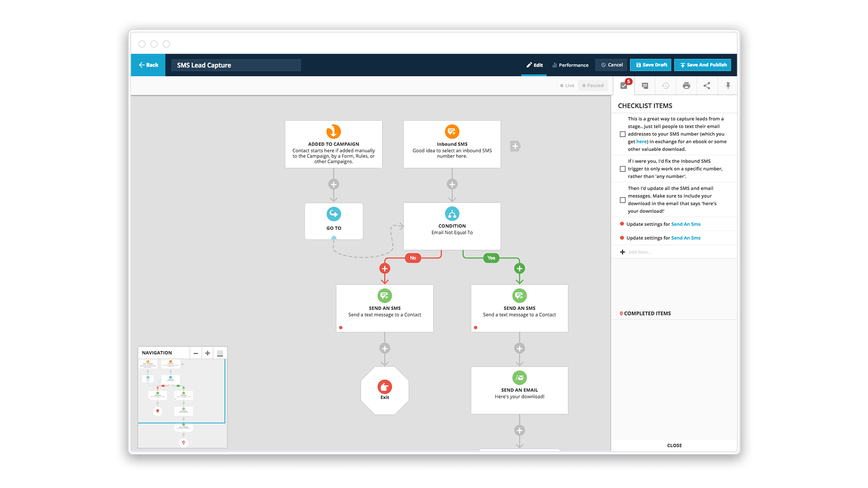The image size is (868, 488).
Task: Click the share icon
Action: point(707,86)
